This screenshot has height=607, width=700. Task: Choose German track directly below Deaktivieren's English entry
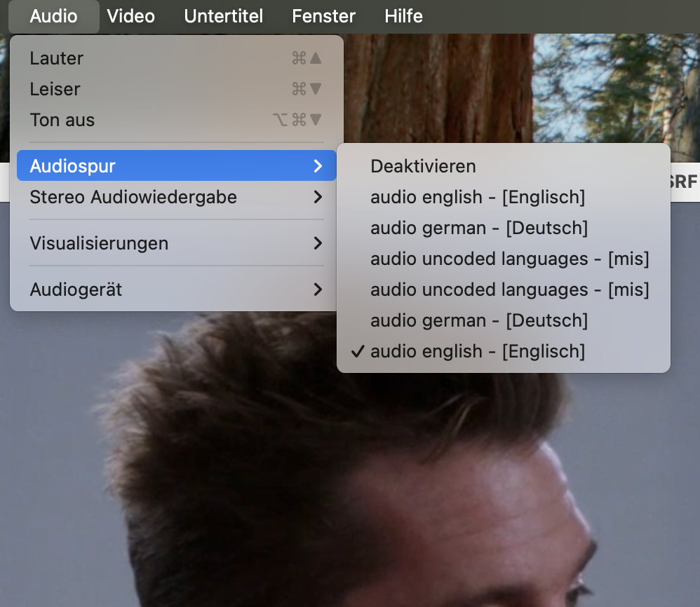pos(478,228)
